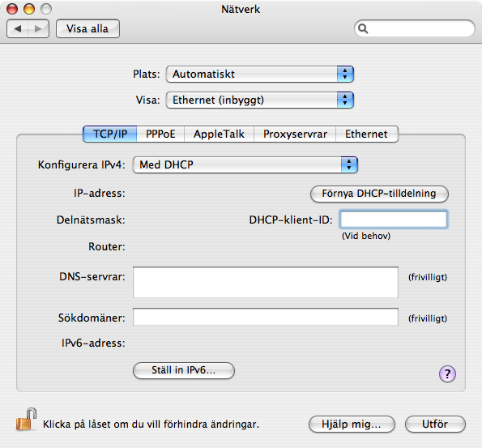This screenshot has height=448, width=482.
Task: Click the grey zoom window button
Action: point(46,9)
